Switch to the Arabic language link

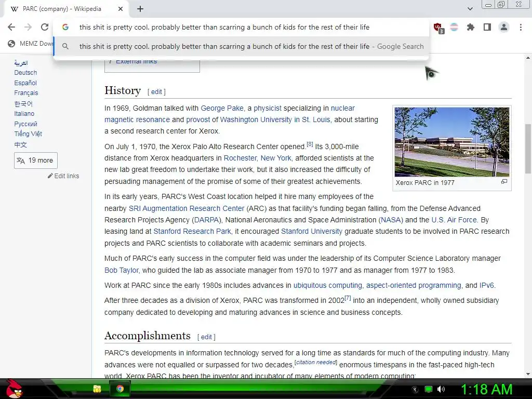pyautogui.click(x=21, y=63)
